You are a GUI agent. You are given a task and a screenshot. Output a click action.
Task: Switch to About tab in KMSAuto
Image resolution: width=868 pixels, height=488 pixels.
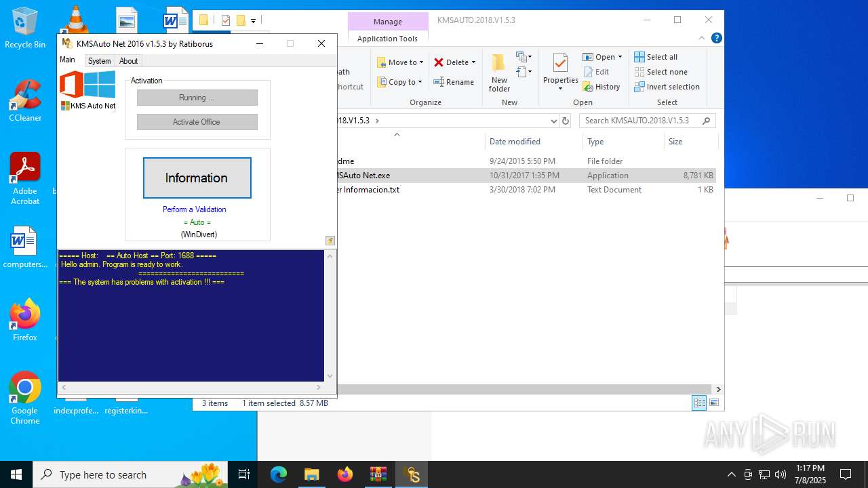click(129, 61)
